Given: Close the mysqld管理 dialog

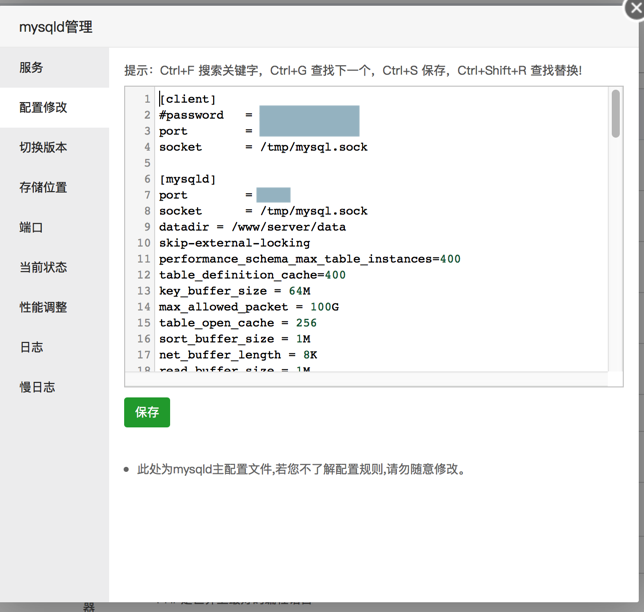Looking at the screenshot, I should (x=635, y=8).
